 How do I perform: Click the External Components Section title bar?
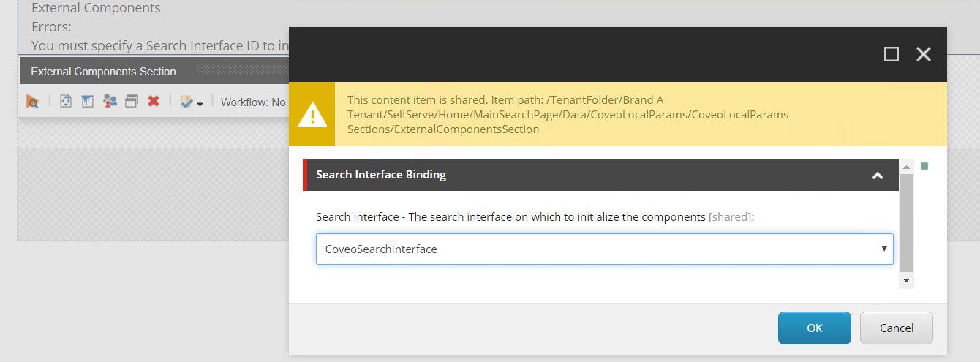coord(103,72)
